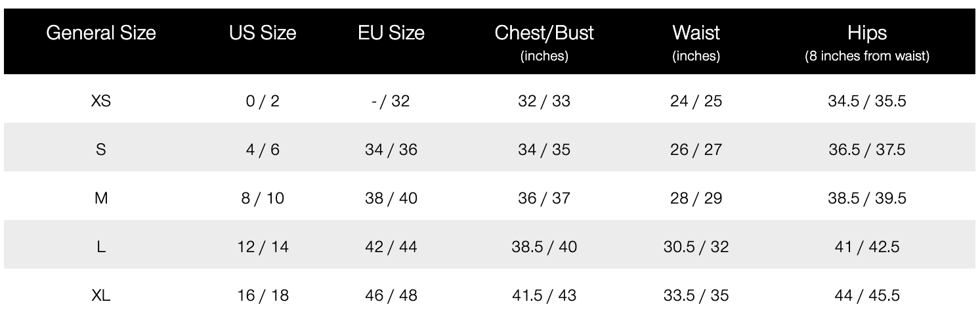Select the Waist column header
This screenshot has height=329, width=980.
click(696, 33)
